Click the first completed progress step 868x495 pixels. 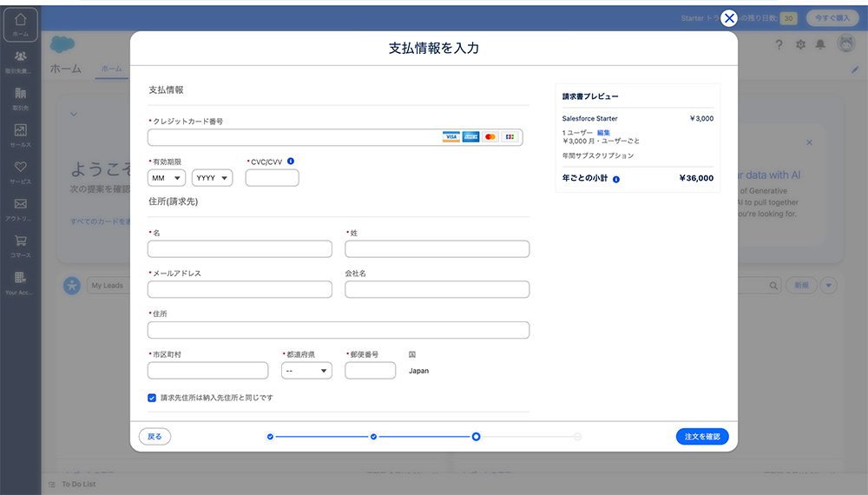pyautogui.click(x=270, y=437)
